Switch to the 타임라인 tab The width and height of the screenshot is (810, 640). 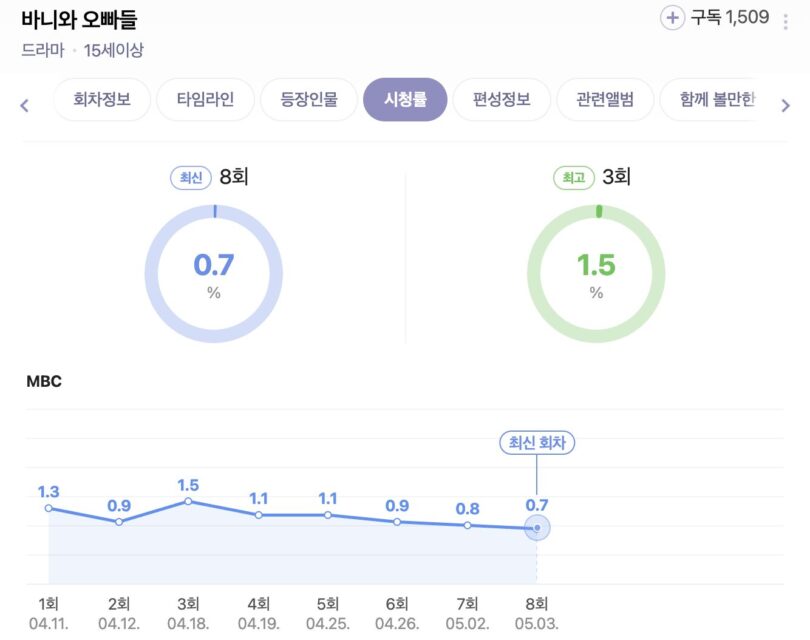[205, 100]
